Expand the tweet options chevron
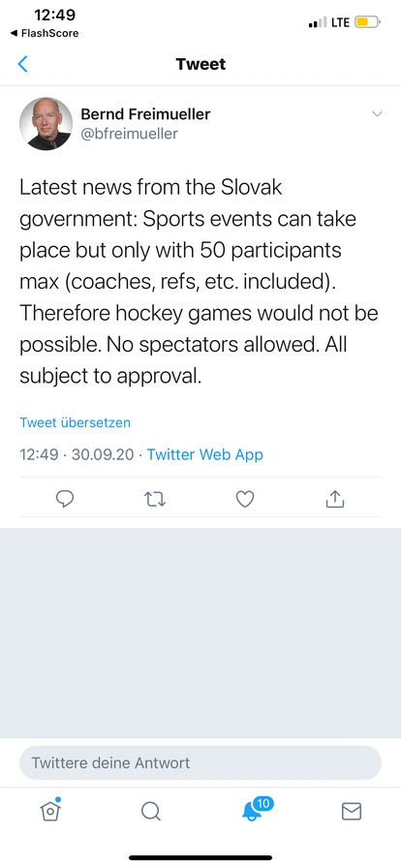 tap(377, 114)
